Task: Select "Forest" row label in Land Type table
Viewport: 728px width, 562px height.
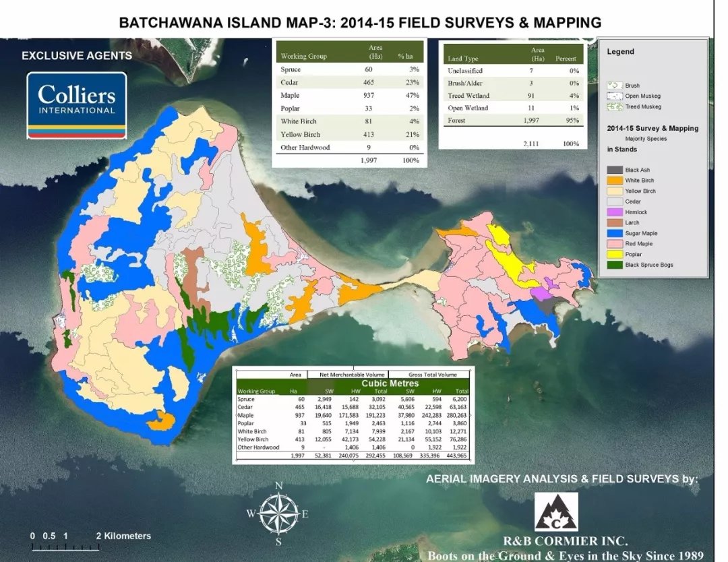Action: click(456, 120)
